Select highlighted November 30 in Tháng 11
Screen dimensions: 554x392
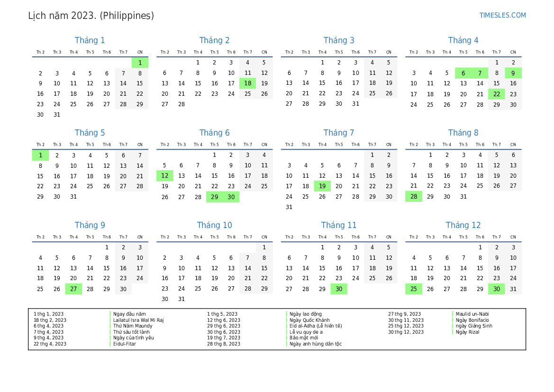[x=339, y=289]
